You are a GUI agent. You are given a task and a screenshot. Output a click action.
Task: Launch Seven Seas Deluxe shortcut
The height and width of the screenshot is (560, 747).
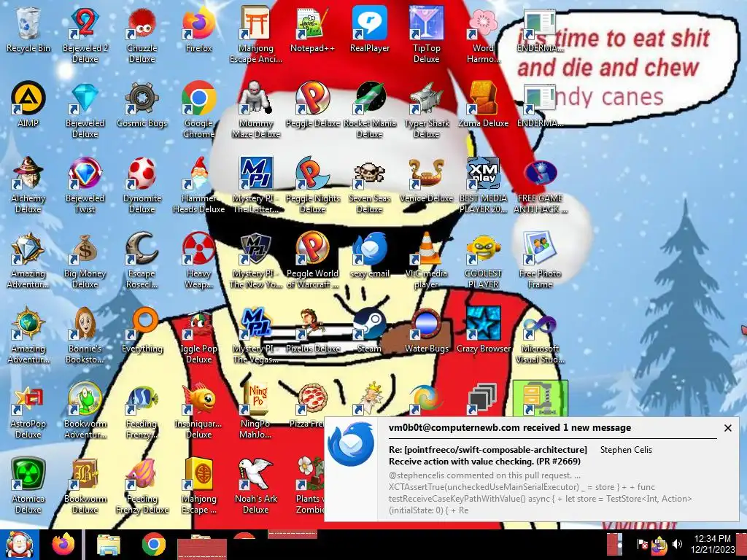370,185
